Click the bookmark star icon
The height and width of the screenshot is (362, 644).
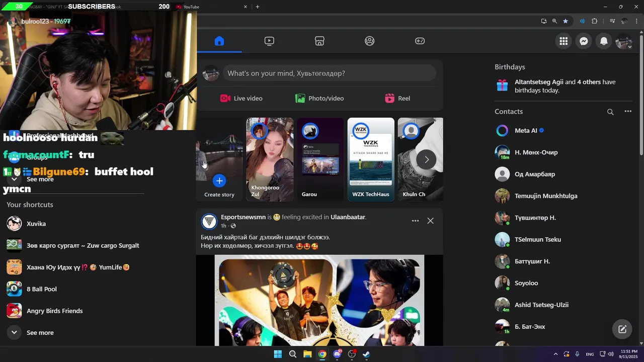(566, 21)
